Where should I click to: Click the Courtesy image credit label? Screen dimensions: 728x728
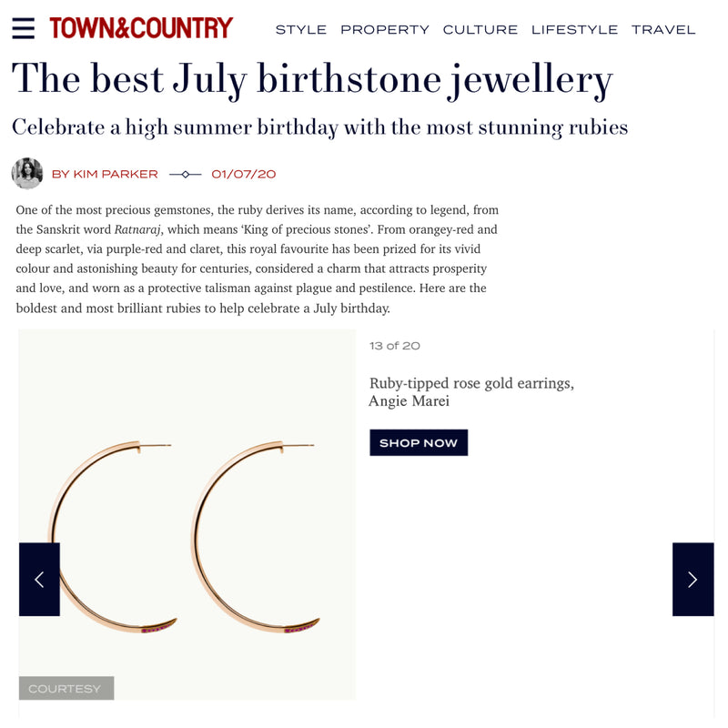point(66,689)
